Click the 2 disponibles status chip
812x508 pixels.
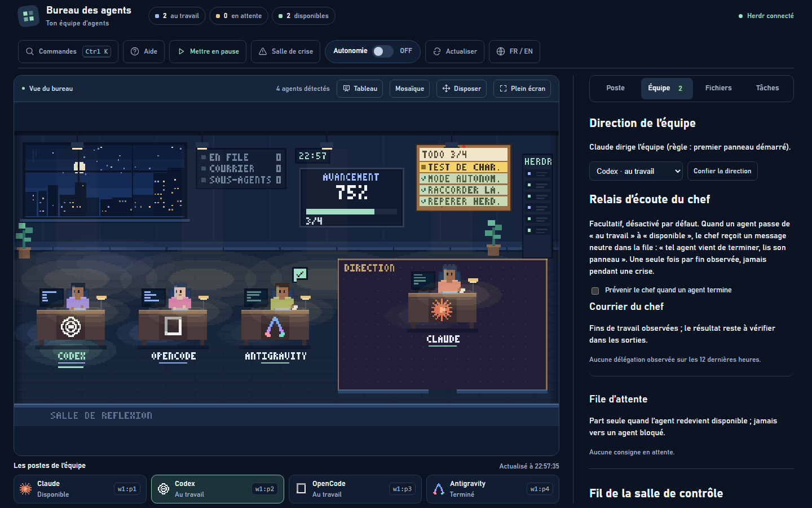pos(303,16)
